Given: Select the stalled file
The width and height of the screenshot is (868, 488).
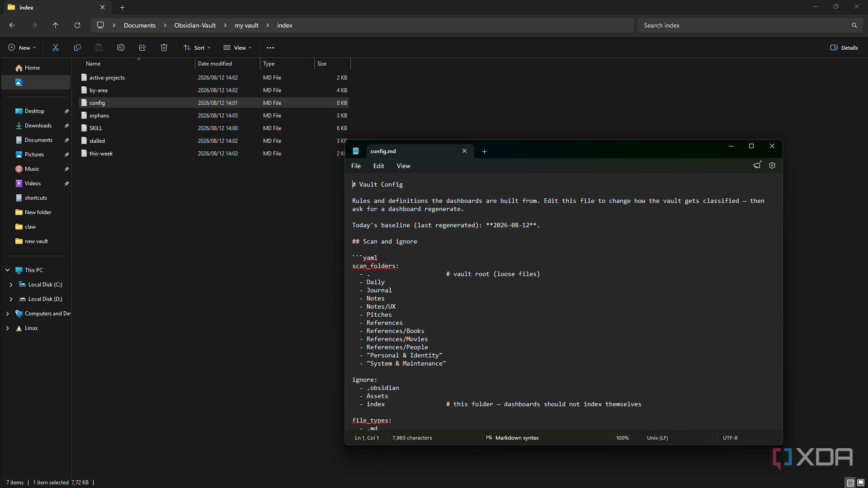Looking at the screenshot, I should [212, 141].
